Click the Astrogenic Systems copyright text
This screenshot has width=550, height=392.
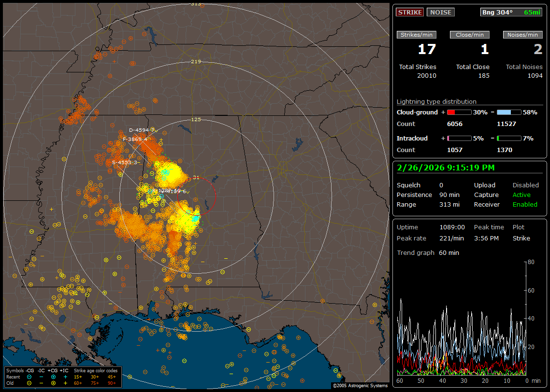click(360, 386)
